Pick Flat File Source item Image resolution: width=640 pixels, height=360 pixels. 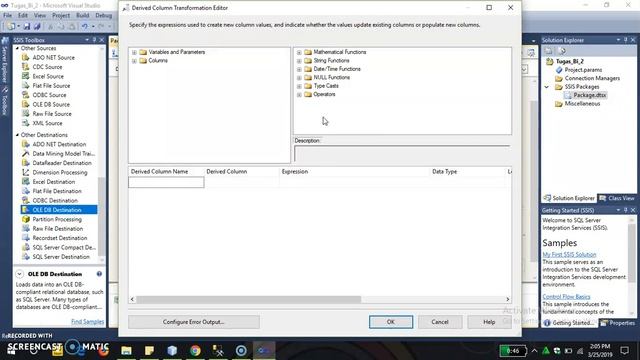(x=51, y=86)
